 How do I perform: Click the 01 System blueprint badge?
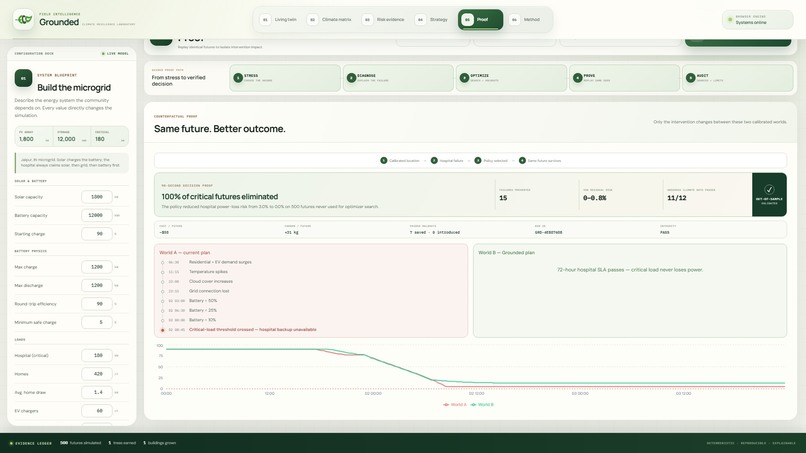click(23, 78)
